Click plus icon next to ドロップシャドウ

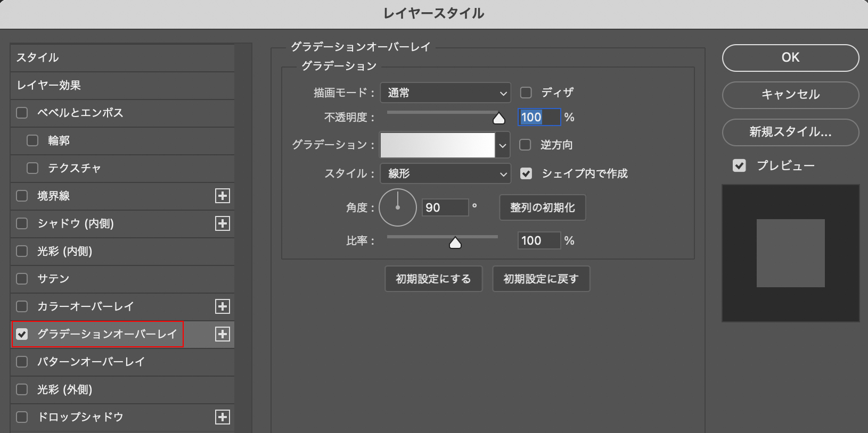click(223, 417)
